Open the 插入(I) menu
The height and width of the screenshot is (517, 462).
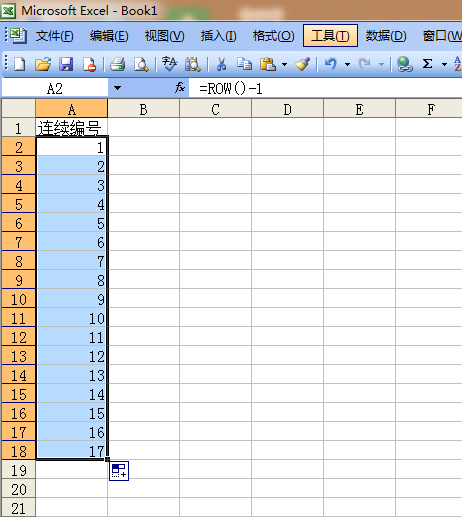(x=219, y=36)
